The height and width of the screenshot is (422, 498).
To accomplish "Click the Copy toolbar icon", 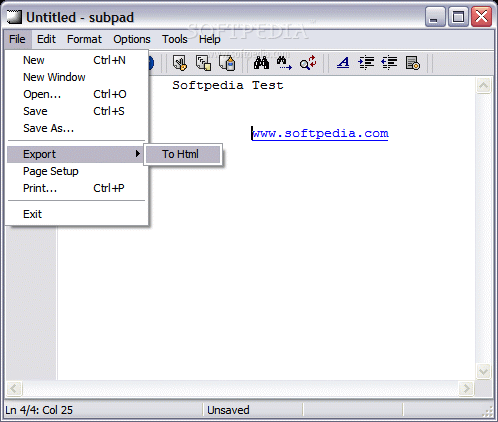I will click(x=203, y=63).
